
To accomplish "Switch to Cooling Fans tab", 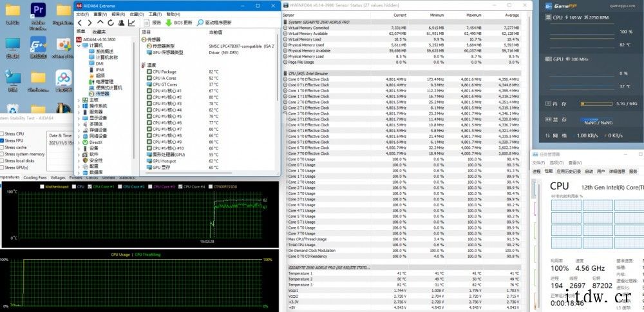I will pos(35,177).
